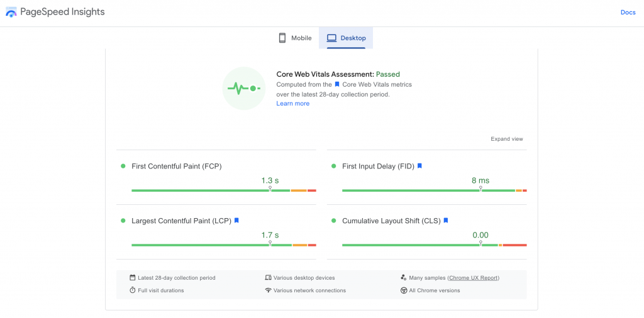The image size is (644, 318).
Task: Click the Latest 28-day collection period text
Action: [177, 278]
